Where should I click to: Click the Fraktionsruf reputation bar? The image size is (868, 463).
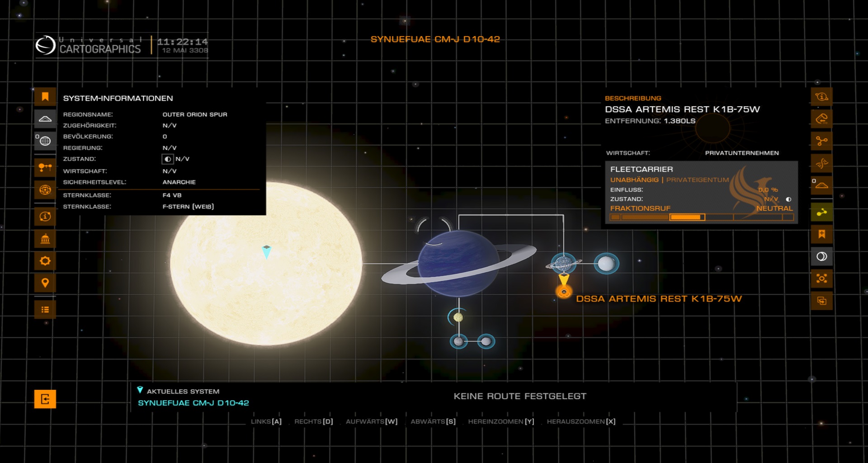pyautogui.click(x=701, y=217)
